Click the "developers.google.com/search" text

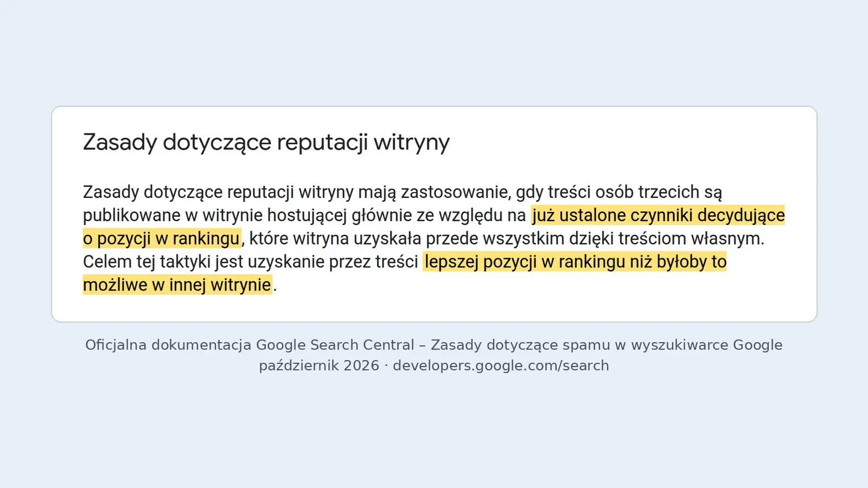pos(501,365)
